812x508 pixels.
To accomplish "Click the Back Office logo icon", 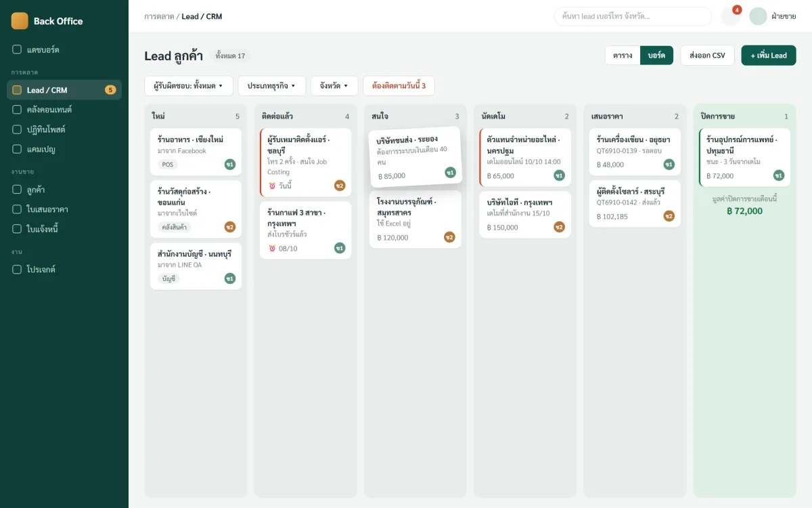I will pos(20,21).
